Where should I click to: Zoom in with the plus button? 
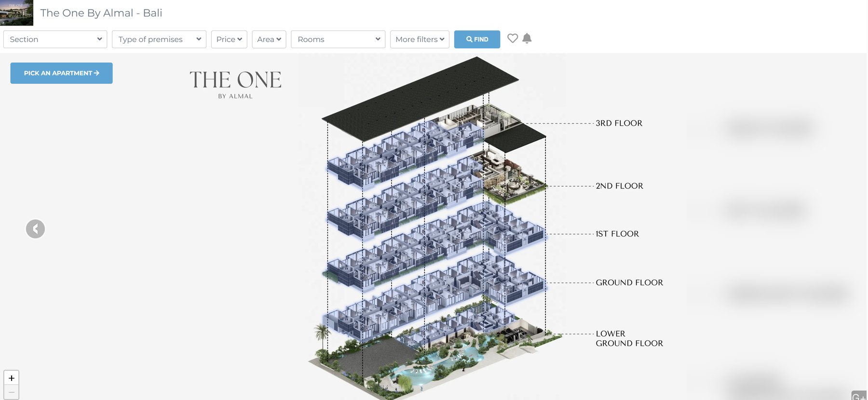pos(12,378)
